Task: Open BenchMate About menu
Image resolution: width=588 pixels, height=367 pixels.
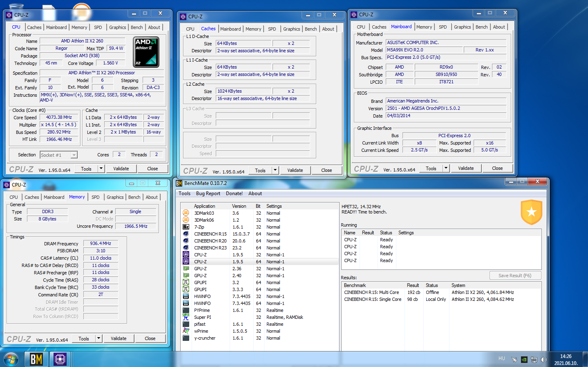Action: click(x=255, y=194)
